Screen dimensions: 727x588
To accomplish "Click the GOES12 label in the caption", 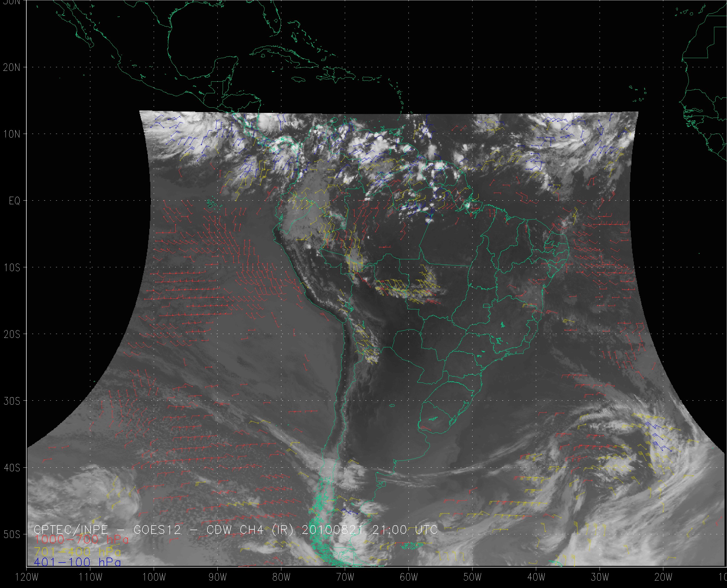I will [x=157, y=529].
